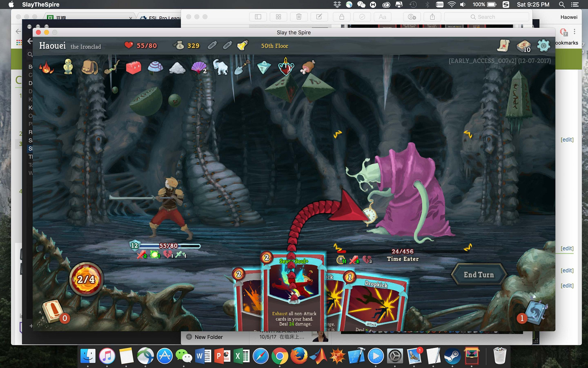Select the white elephant relic
This screenshot has height=368, width=588.
(220, 67)
